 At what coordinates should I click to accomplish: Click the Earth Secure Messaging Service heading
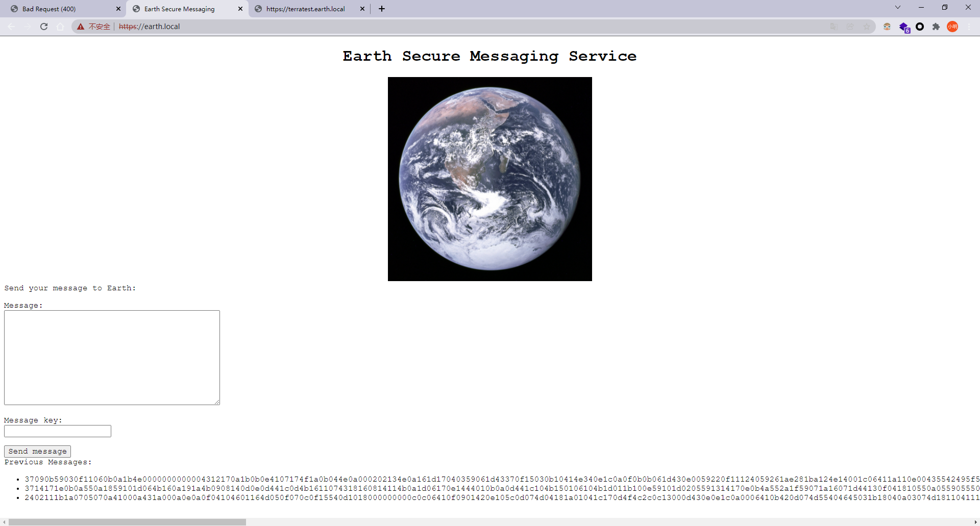tap(489, 56)
